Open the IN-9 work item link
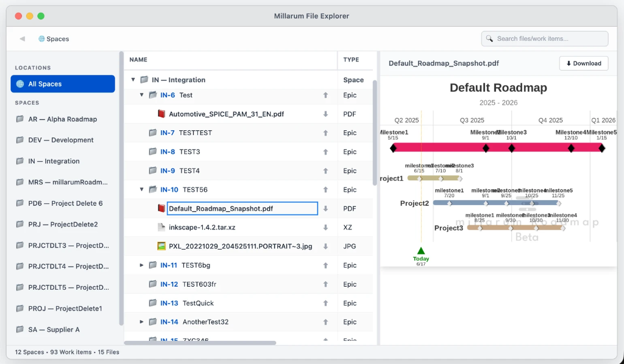The height and width of the screenshot is (364, 624). tap(168, 171)
